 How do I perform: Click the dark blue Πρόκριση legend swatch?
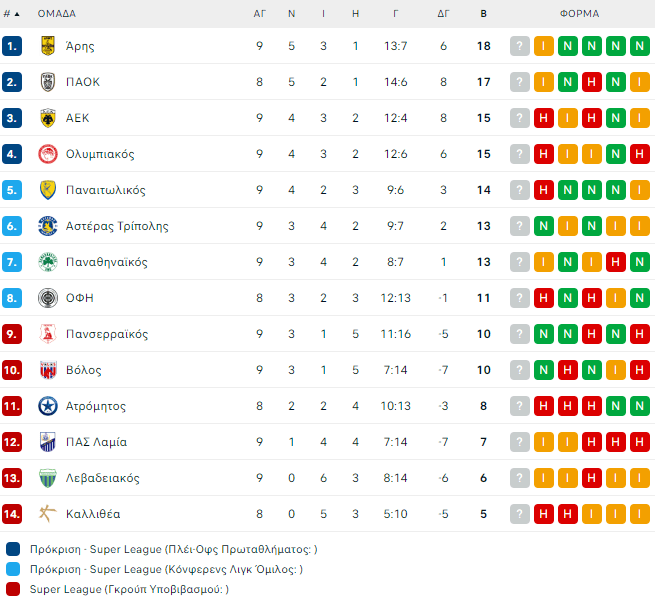(12, 549)
